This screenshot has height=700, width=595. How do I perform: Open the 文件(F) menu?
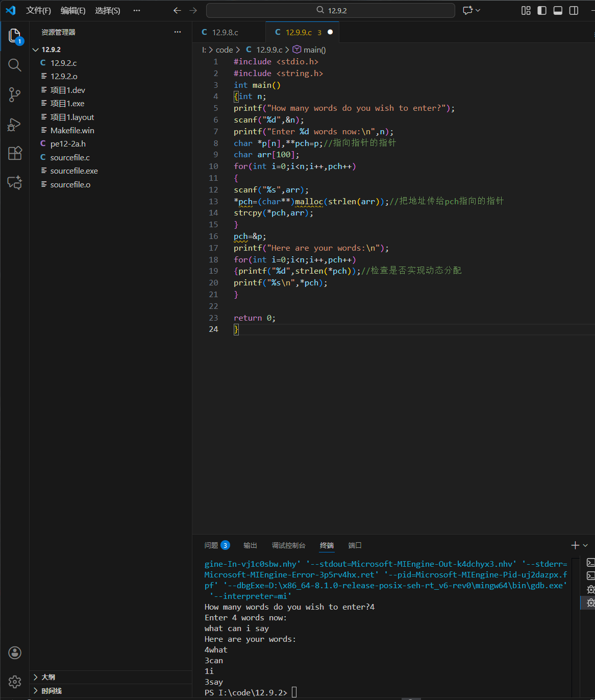pyautogui.click(x=39, y=10)
